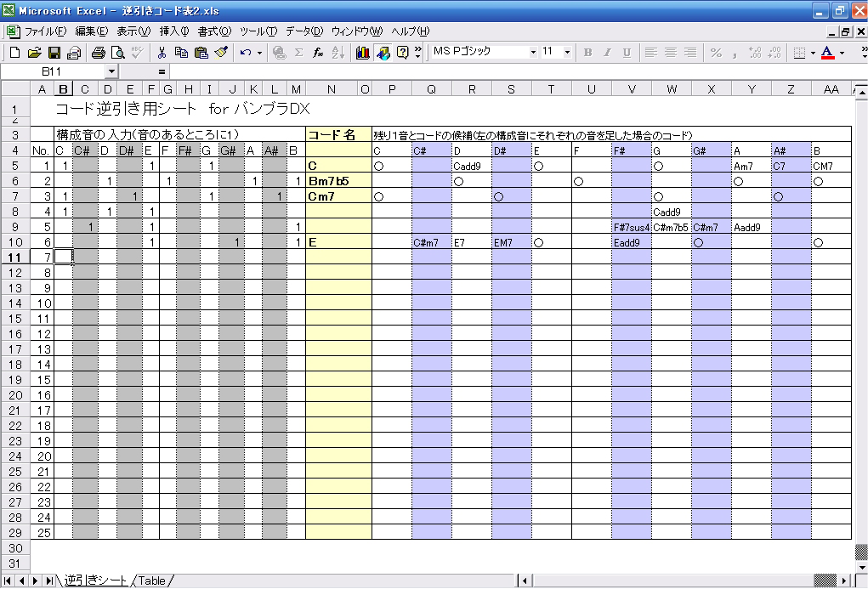868x589 pixels.
Task: Click cell containing Bm7b5 chord name
Action: (x=338, y=181)
